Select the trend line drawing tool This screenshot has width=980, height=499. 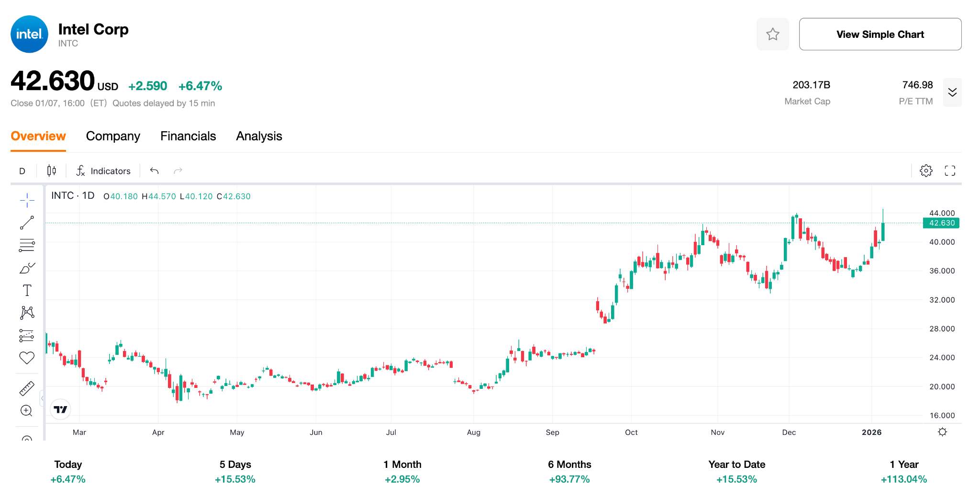point(27,223)
